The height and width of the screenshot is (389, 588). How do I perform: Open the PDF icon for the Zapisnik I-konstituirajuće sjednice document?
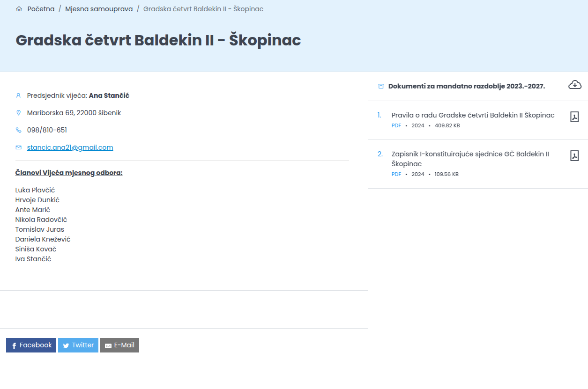[574, 156]
